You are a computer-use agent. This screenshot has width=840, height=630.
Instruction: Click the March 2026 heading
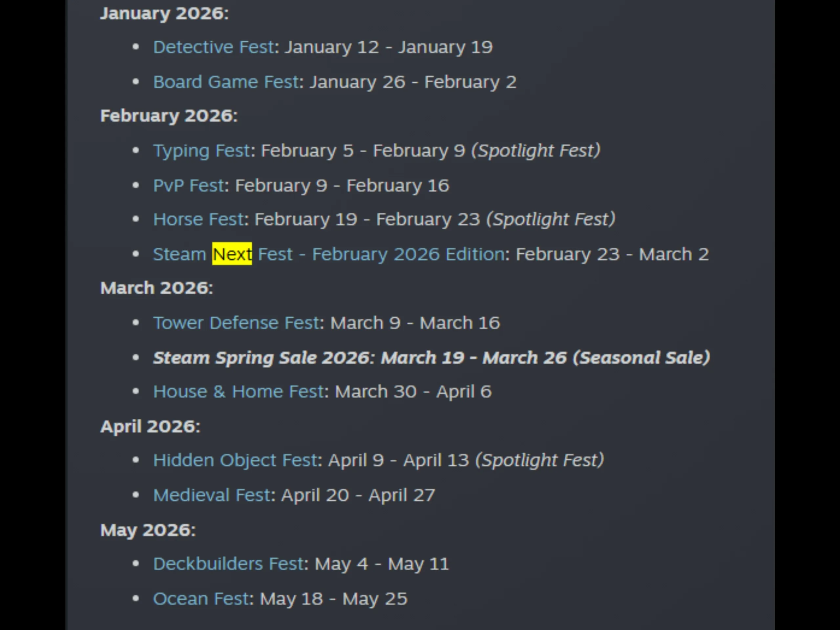click(x=156, y=288)
